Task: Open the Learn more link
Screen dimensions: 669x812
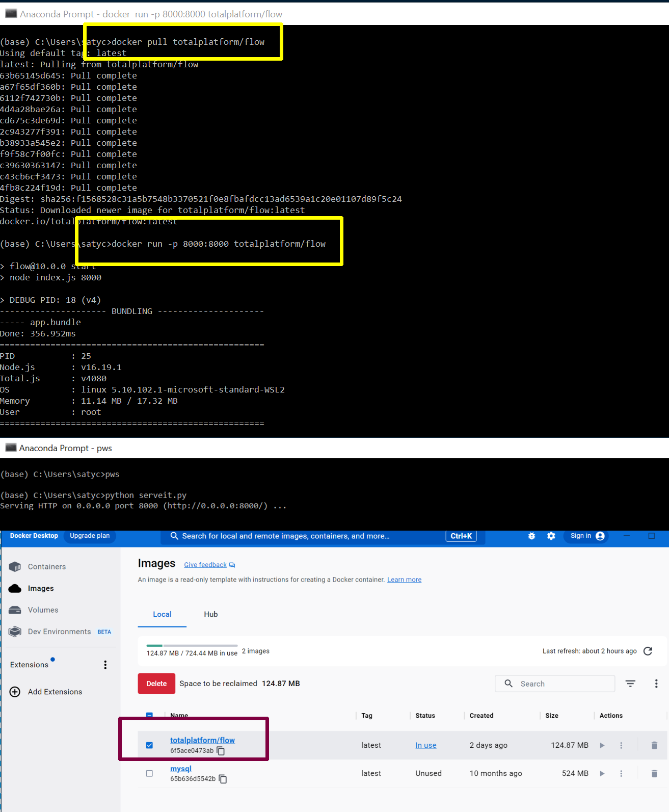Action: pos(404,580)
